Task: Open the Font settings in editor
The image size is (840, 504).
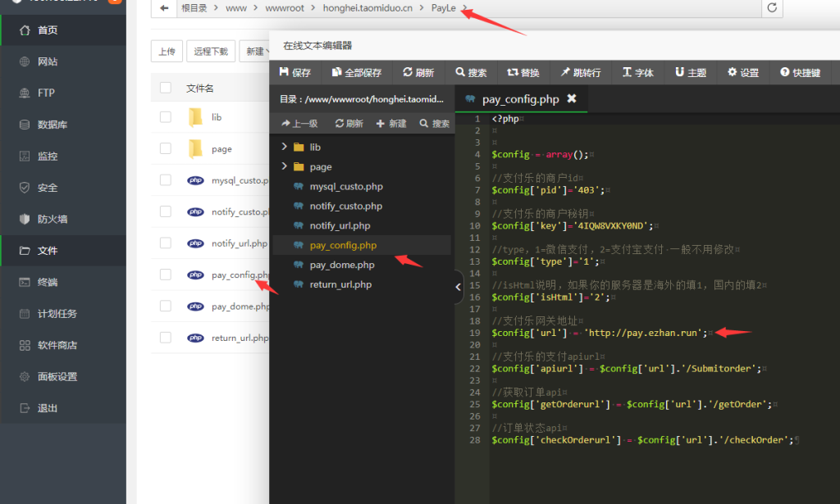Action: 638,72
